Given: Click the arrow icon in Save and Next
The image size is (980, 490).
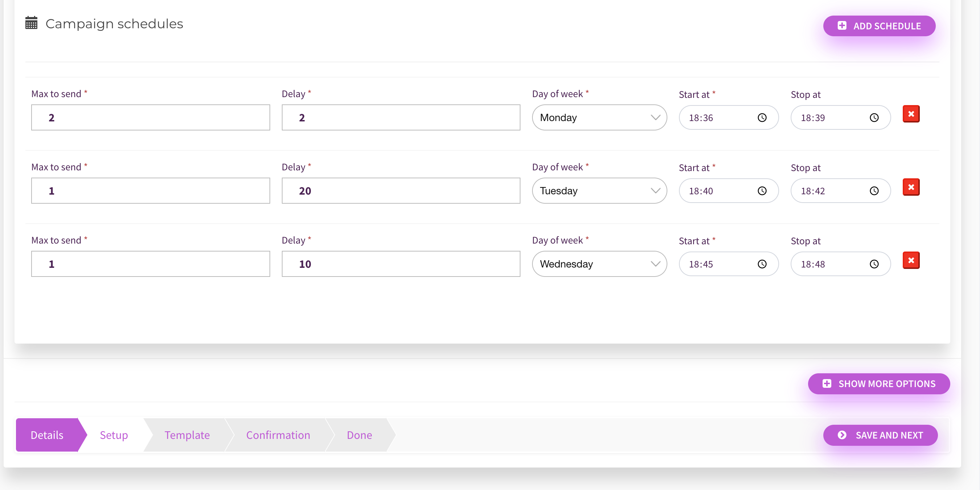Looking at the screenshot, I should coord(842,435).
